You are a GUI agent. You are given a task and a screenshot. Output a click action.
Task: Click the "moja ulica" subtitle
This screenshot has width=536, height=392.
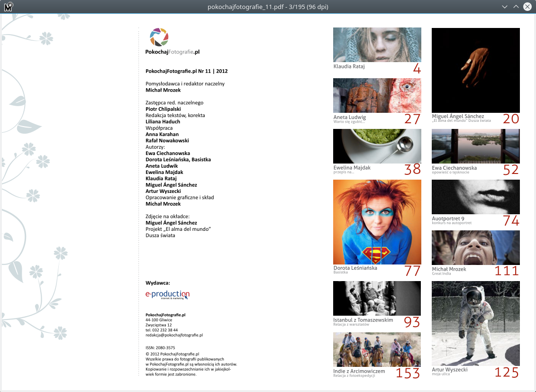[441, 374]
